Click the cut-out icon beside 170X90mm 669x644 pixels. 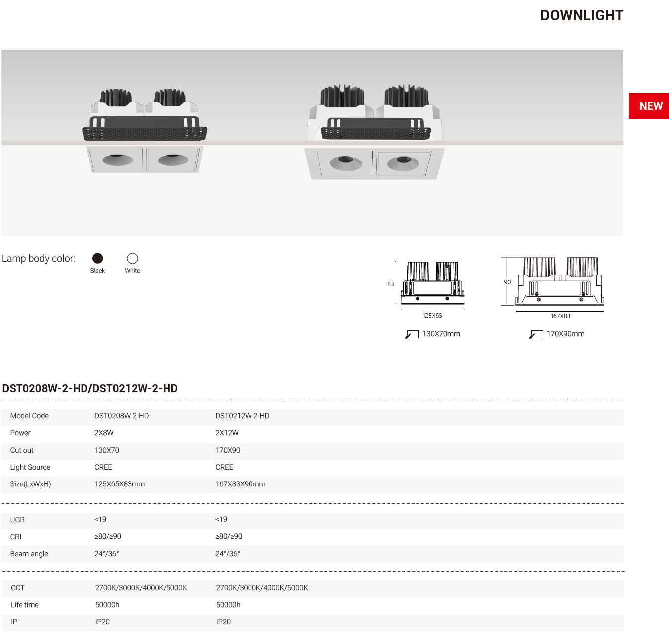point(536,334)
